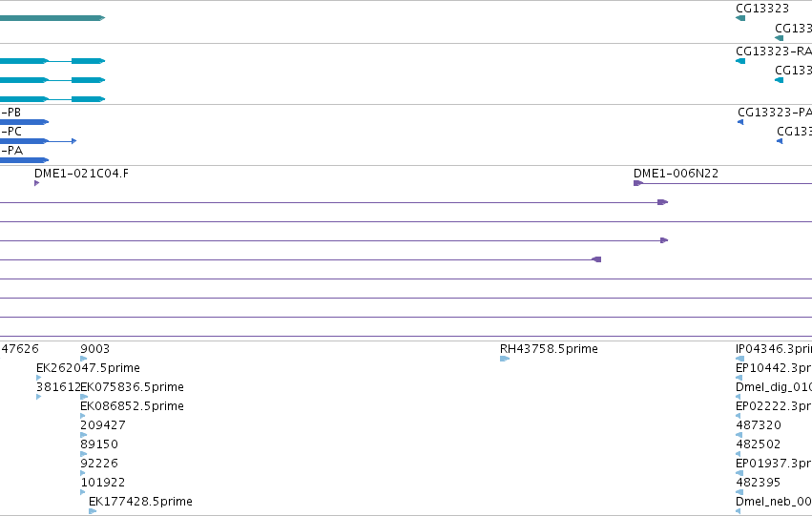Click the left-pointing purple BAC end arrow
The image size is (812, 516).
pyautogui.click(x=596, y=259)
